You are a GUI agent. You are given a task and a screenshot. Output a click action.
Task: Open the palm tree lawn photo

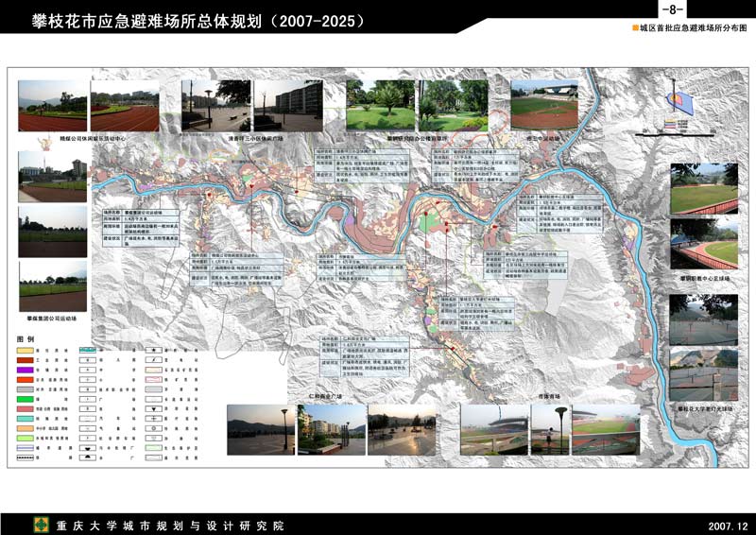tap(381, 105)
